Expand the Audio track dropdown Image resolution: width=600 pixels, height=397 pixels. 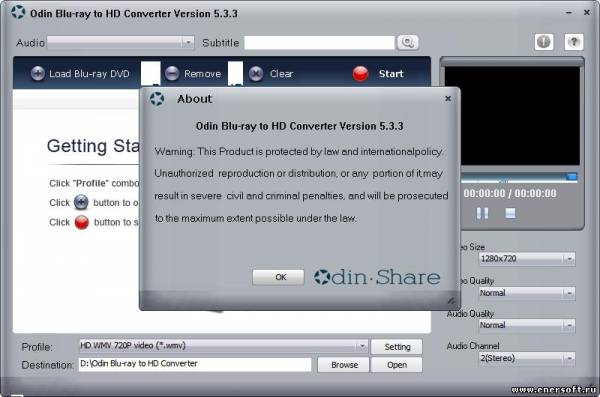coord(121,42)
